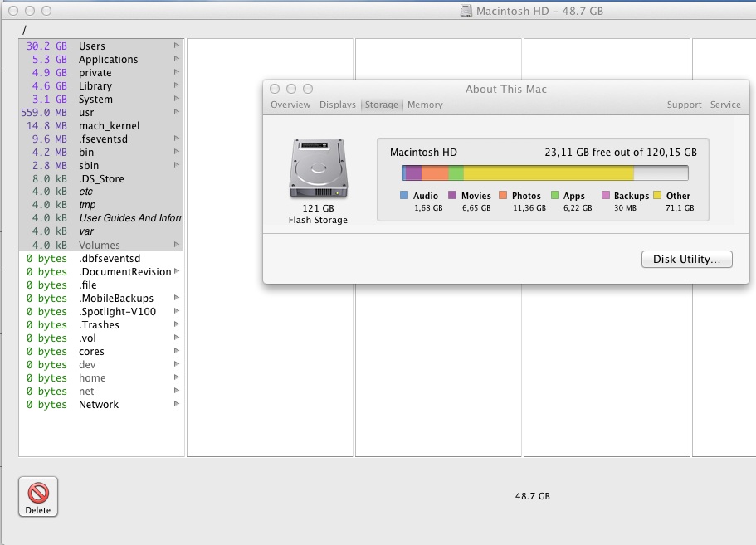Click the disk icon in the window title
Image resolution: width=756 pixels, height=545 pixels.
[466, 11]
